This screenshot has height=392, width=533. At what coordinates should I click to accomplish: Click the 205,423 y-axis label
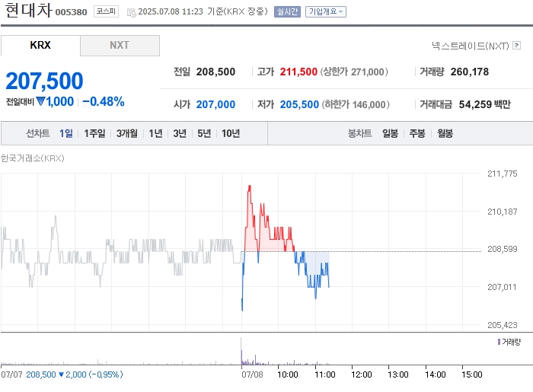coord(502,325)
